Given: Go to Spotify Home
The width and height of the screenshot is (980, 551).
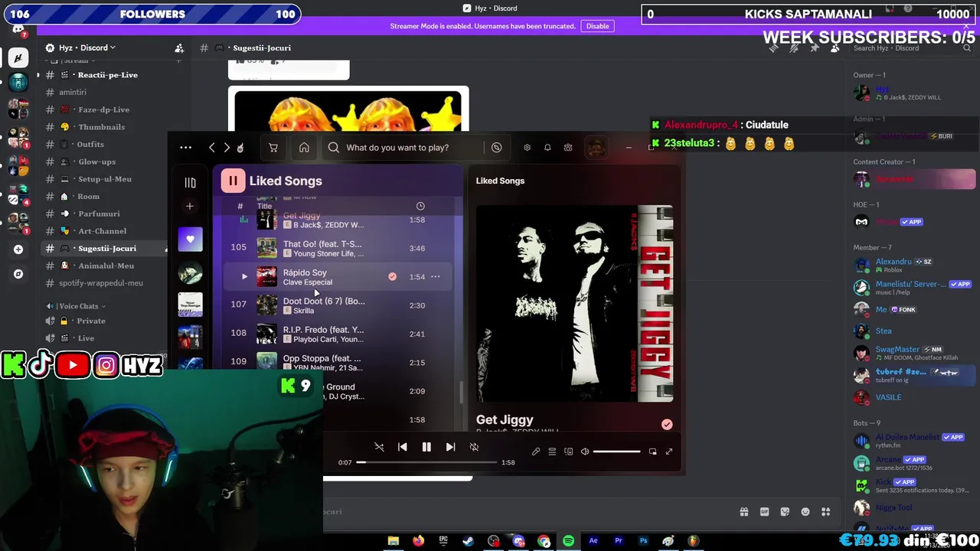Looking at the screenshot, I should coord(304,148).
